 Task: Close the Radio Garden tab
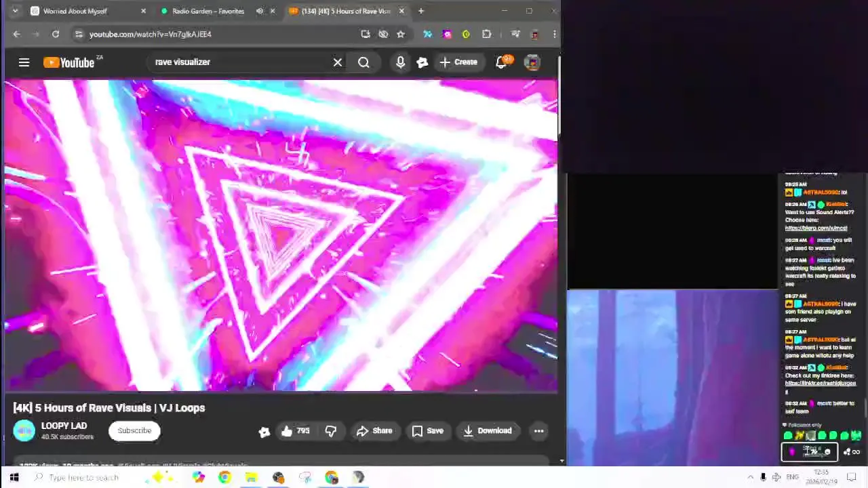pos(273,11)
